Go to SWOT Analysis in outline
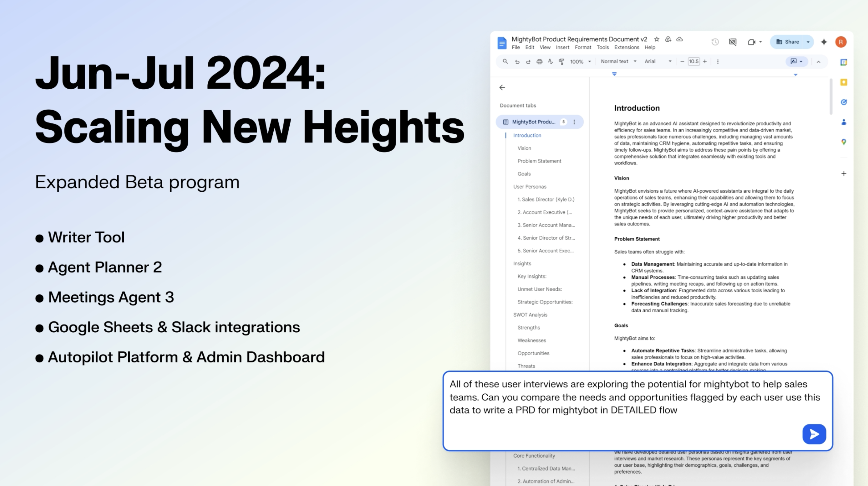 pyautogui.click(x=530, y=315)
